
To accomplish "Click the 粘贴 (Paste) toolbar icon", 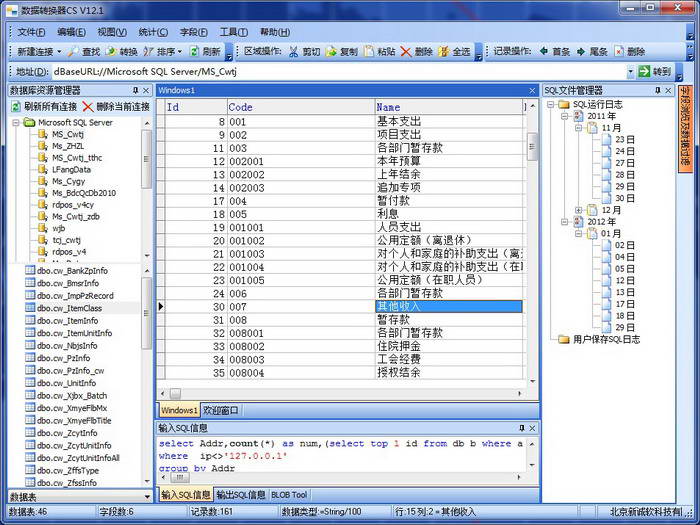I will point(379,51).
